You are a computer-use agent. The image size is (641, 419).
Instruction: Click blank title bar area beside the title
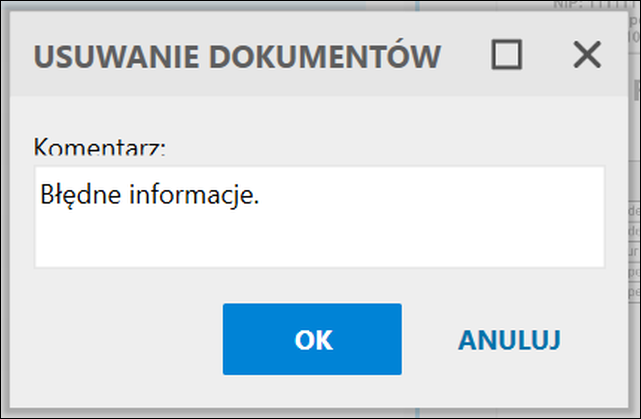[x=465, y=55]
